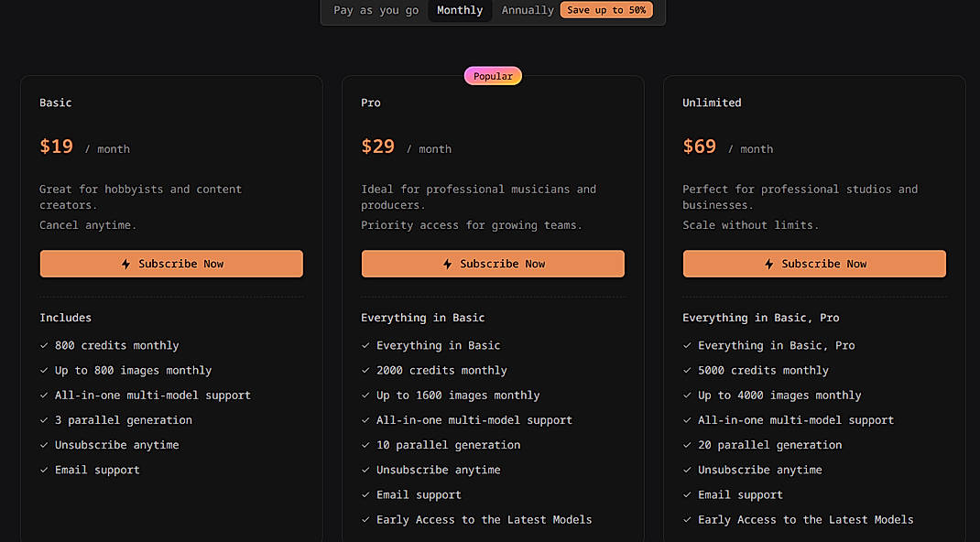This screenshot has width=980, height=542.
Task: Click the 'Includes' heading in Basic card
Action: (66, 318)
